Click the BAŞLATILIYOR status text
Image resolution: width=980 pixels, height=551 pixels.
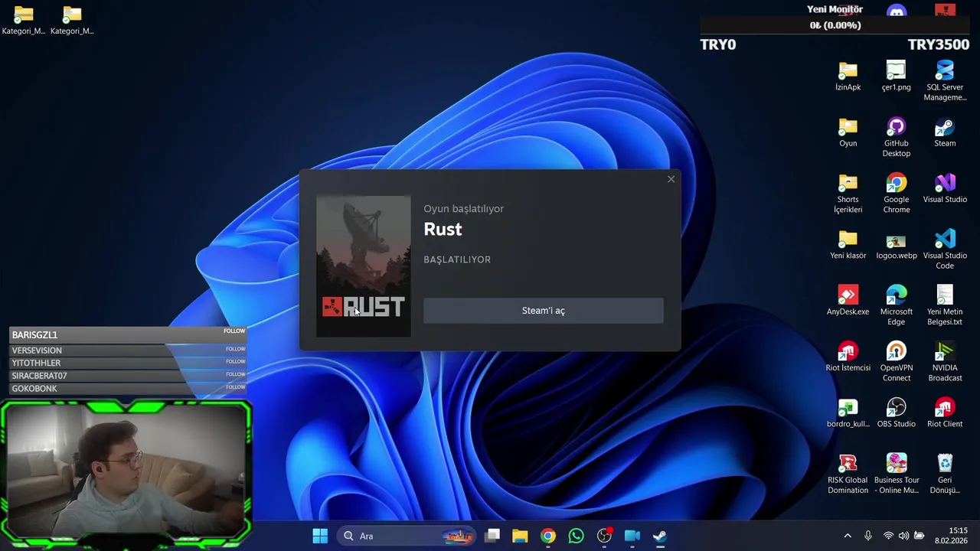click(x=457, y=259)
